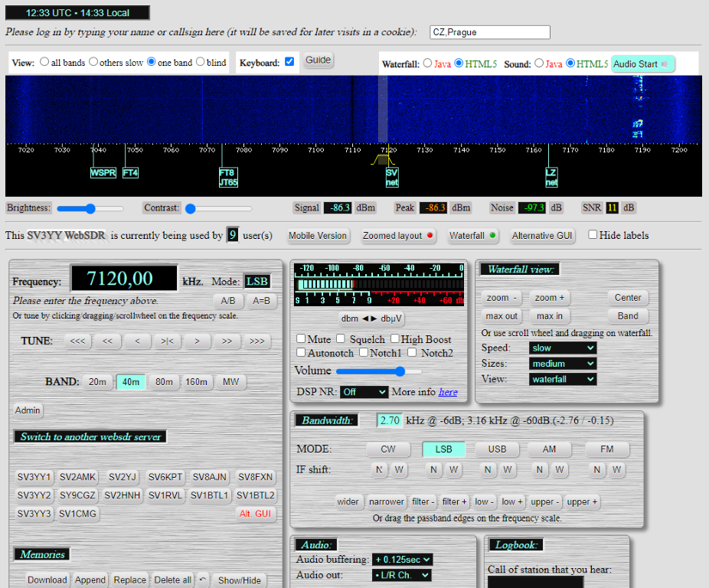This screenshot has height=588, width=709.
Task: Tune down one step with < button
Action: [137, 341]
